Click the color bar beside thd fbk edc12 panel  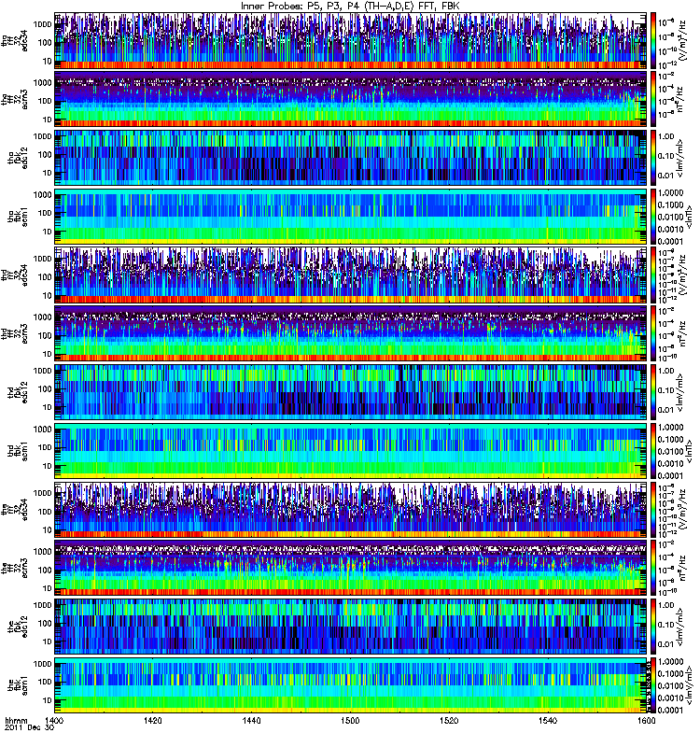pos(652,392)
